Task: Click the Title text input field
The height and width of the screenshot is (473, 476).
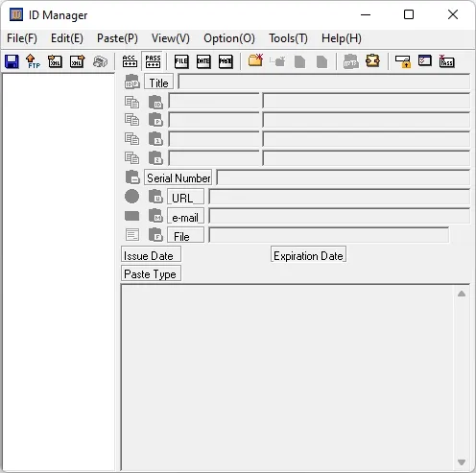Action: pyautogui.click(x=323, y=82)
